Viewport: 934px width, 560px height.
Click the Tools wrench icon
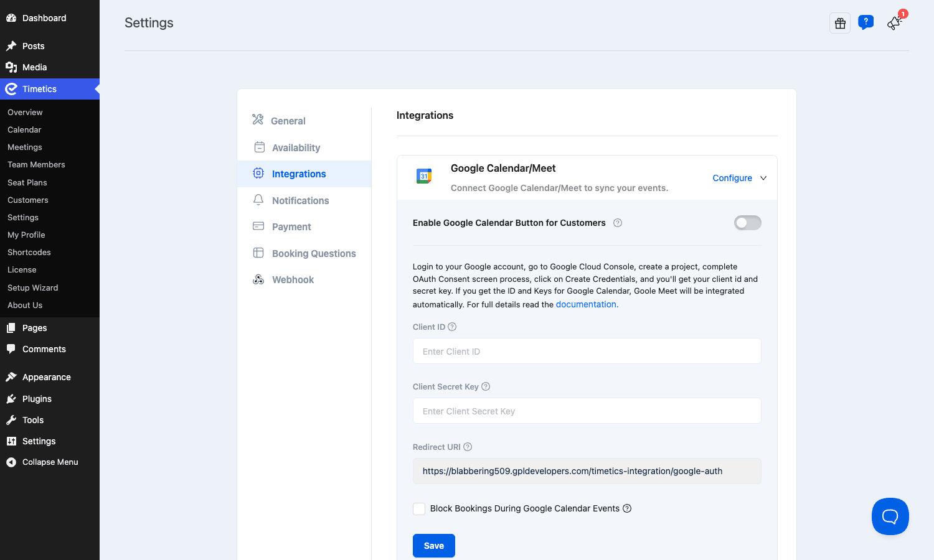pos(11,420)
